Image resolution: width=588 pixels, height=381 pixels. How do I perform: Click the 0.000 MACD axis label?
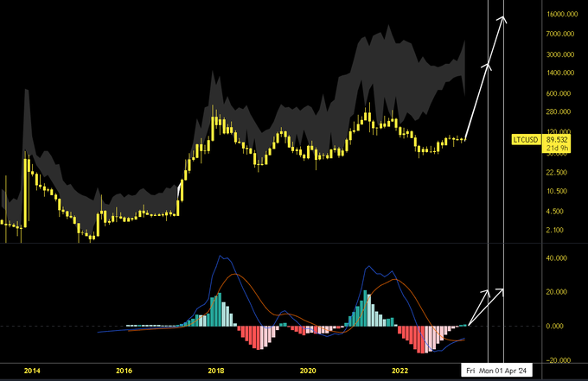click(555, 326)
